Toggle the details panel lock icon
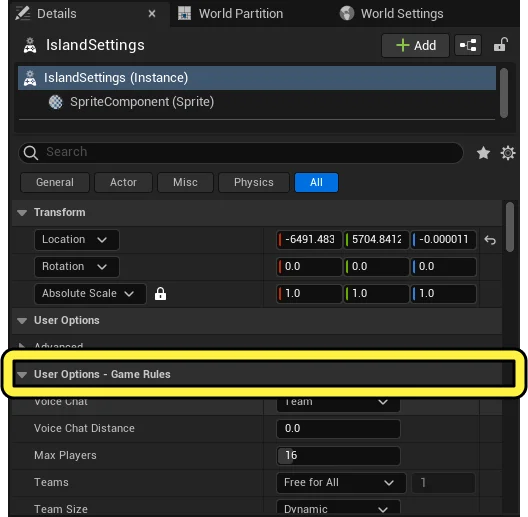The height and width of the screenshot is (517, 528). pyautogui.click(x=501, y=45)
